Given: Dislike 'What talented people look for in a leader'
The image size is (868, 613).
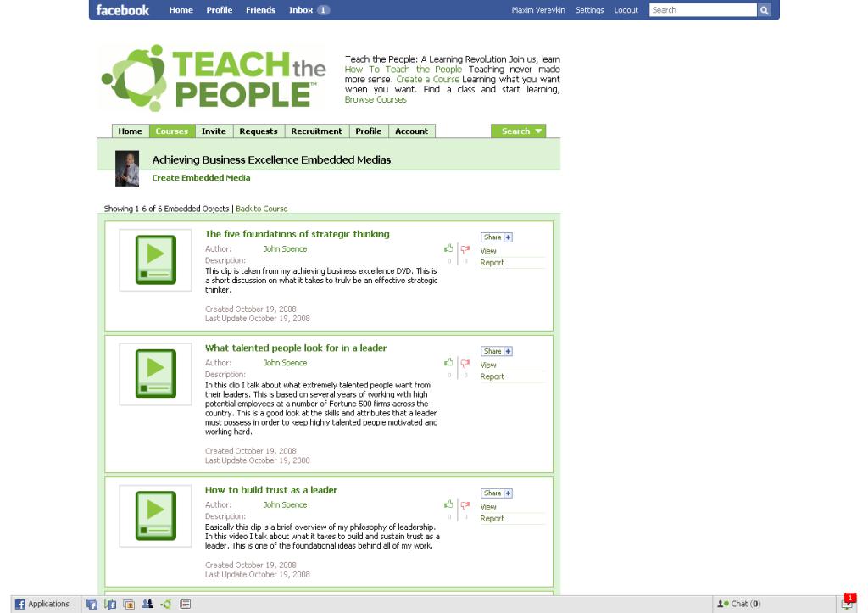Looking at the screenshot, I should (465, 363).
